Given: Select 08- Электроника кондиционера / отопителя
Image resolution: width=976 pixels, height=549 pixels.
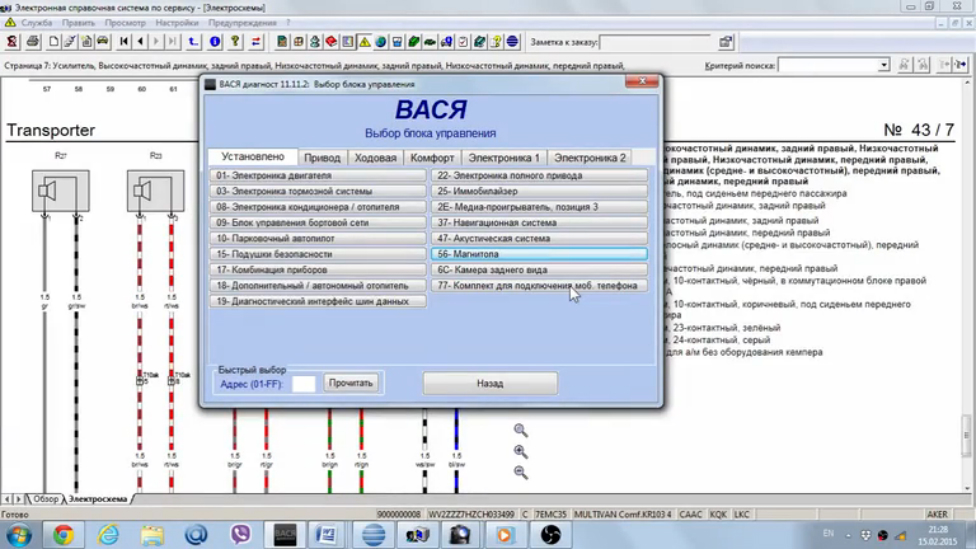Looking at the screenshot, I should coord(318,207).
